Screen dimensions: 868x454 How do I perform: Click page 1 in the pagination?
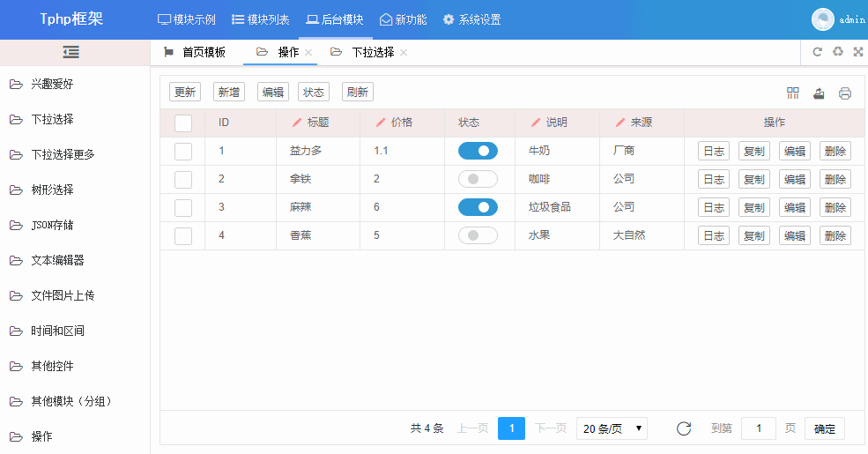click(511, 428)
